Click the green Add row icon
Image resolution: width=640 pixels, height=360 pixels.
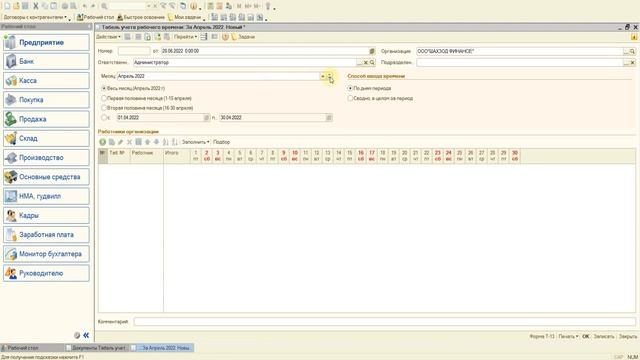coord(102,142)
